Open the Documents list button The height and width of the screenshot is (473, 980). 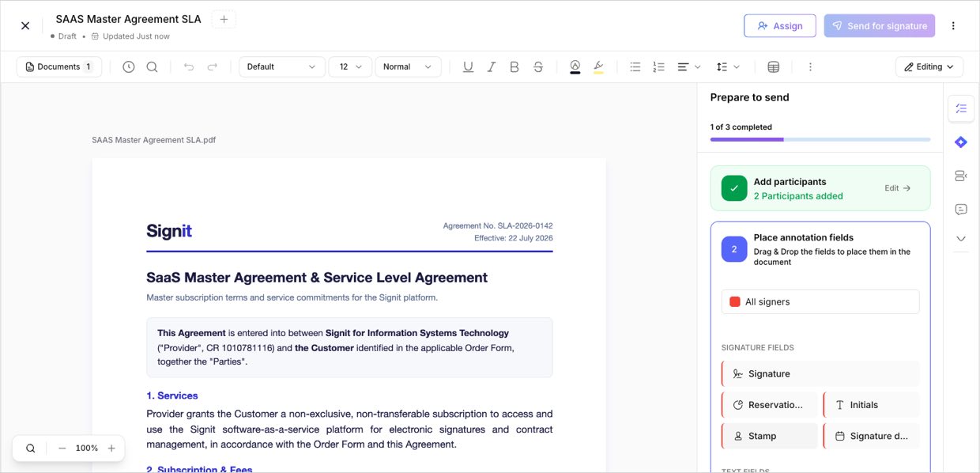pos(59,66)
